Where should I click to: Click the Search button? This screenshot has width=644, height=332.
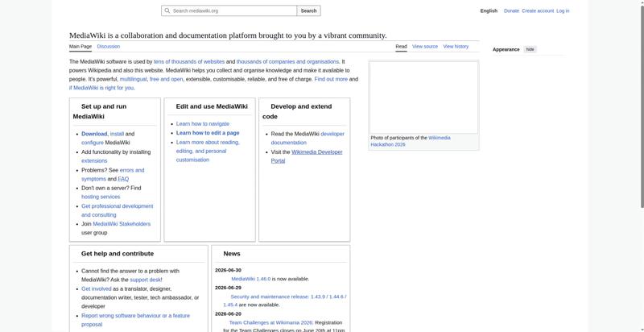[308, 10]
